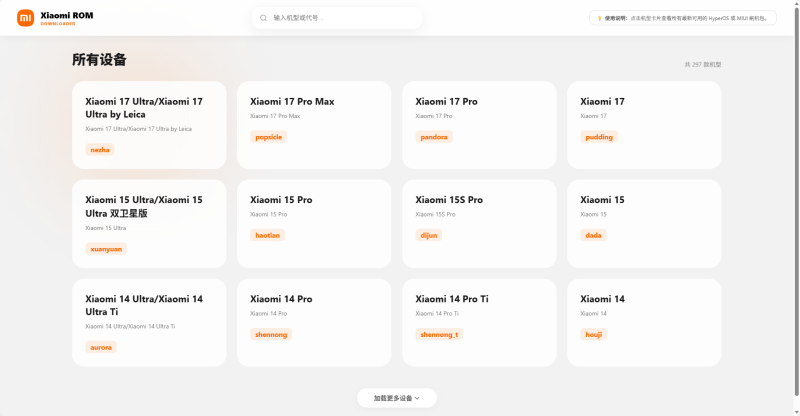This screenshot has width=800, height=416.
Task: Click the search magnifier icon
Action: [x=263, y=18]
